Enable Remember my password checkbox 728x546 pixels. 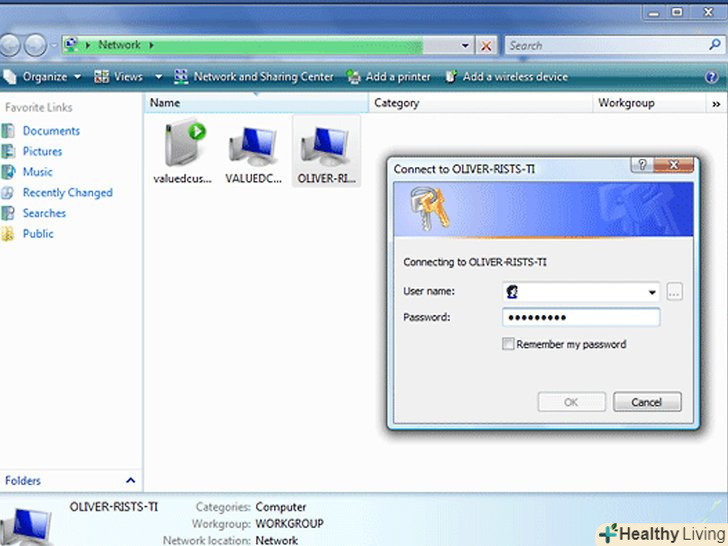point(508,344)
